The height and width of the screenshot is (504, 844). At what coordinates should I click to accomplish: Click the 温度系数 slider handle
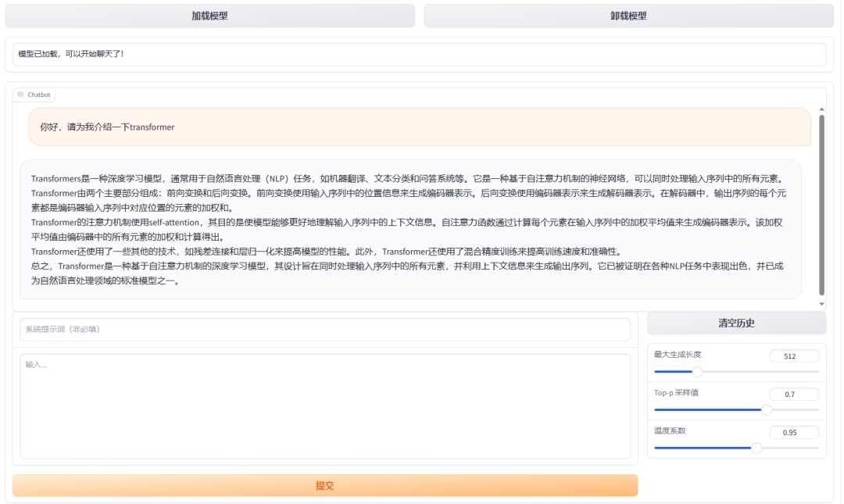(756, 448)
